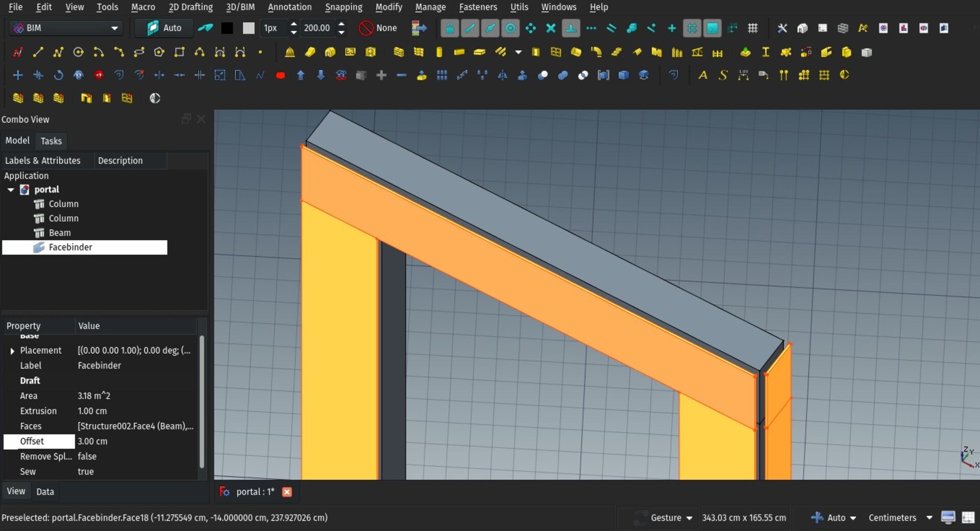Click the property panel vertical scrollbar

[202, 401]
